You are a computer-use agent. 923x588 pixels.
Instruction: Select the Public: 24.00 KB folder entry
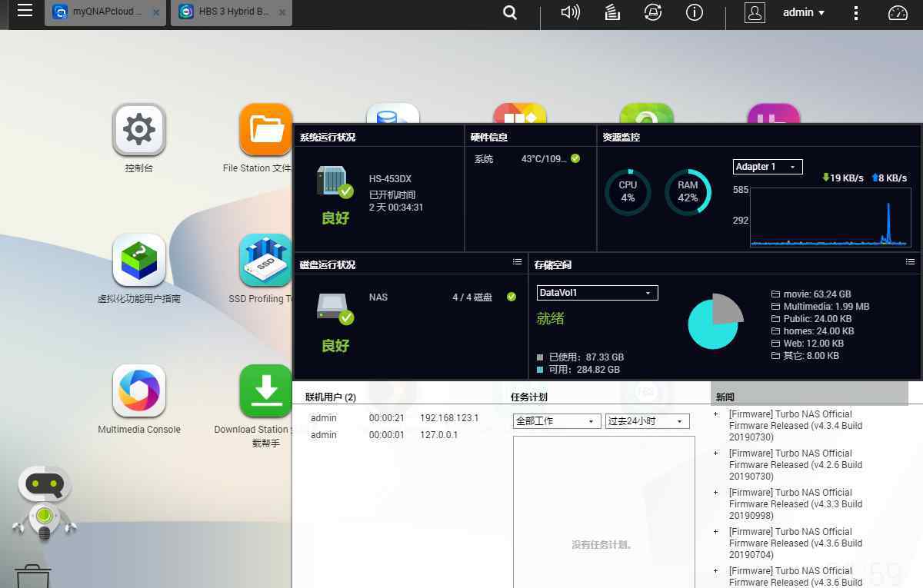point(811,319)
